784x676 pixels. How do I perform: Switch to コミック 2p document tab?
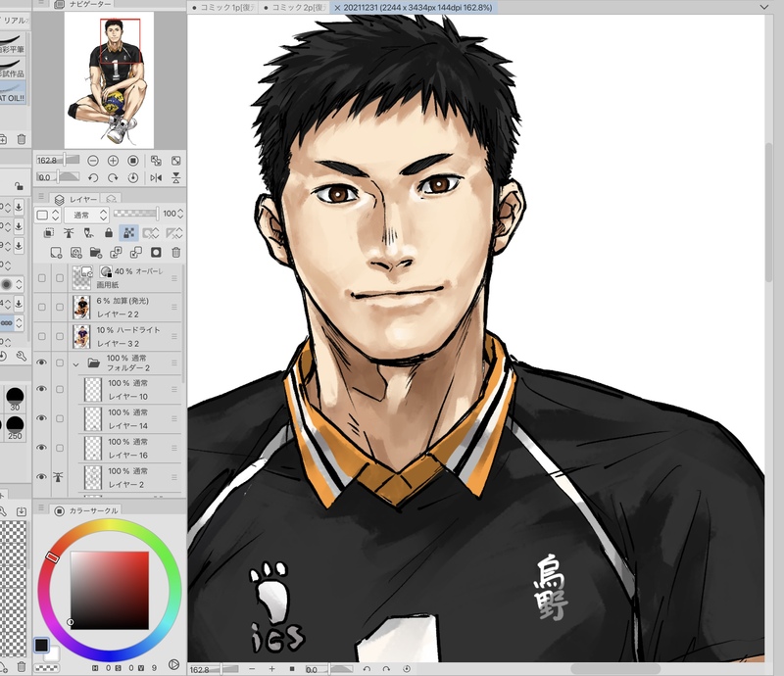pyautogui.click(x=295, y=8)
